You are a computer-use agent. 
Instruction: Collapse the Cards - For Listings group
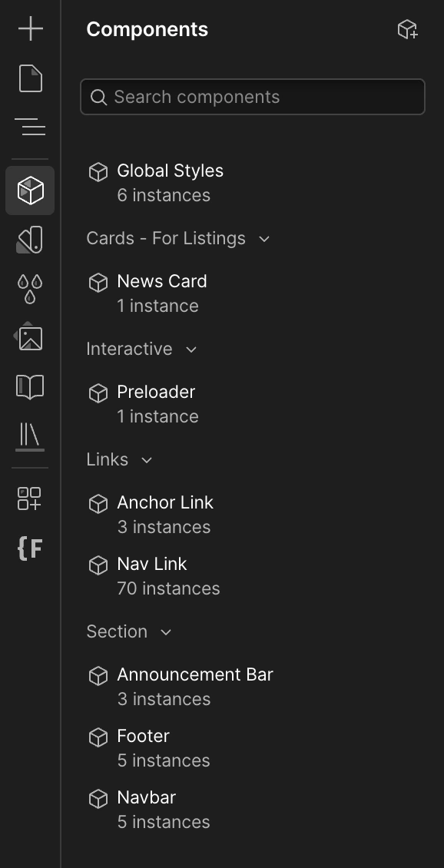[264, 239]
